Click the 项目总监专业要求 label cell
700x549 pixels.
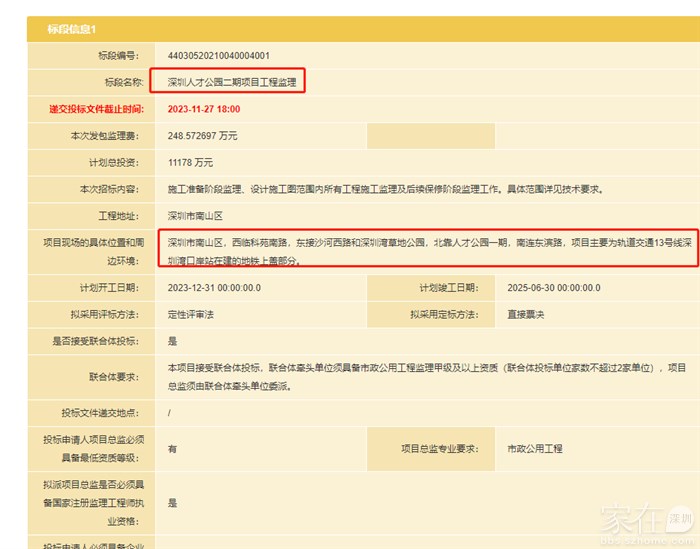pos(441,449)
